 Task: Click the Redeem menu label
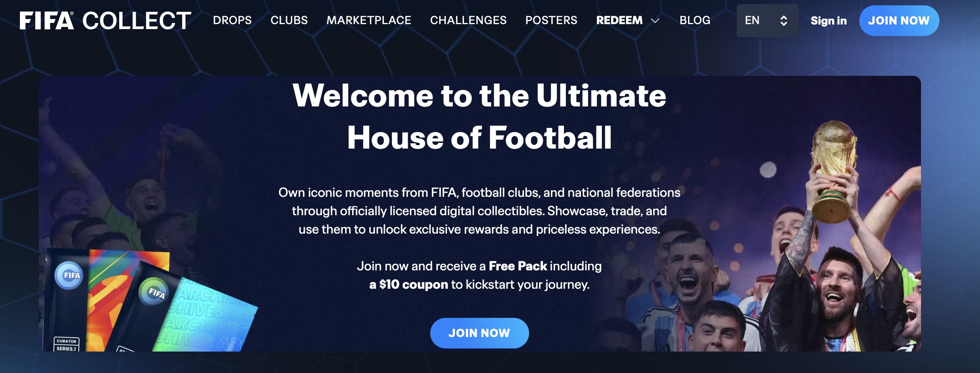coord(619,20)
